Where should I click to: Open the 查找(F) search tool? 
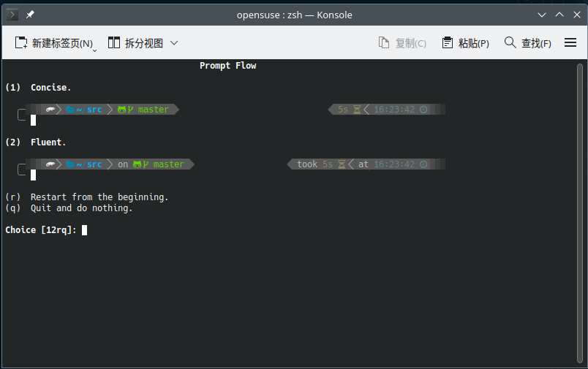tap(527, 43)
